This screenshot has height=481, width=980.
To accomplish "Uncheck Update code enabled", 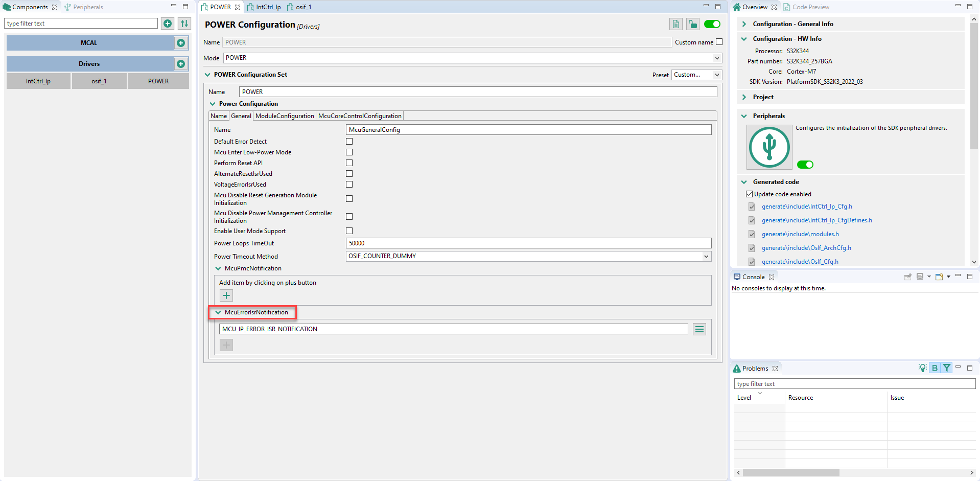I will [x=749, y=194].
